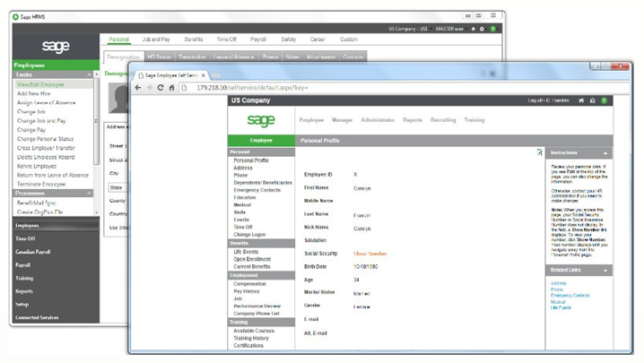644x363 pixels.
Task: Close the Sage Employee Self Service tab
Action: pos(203,75)
